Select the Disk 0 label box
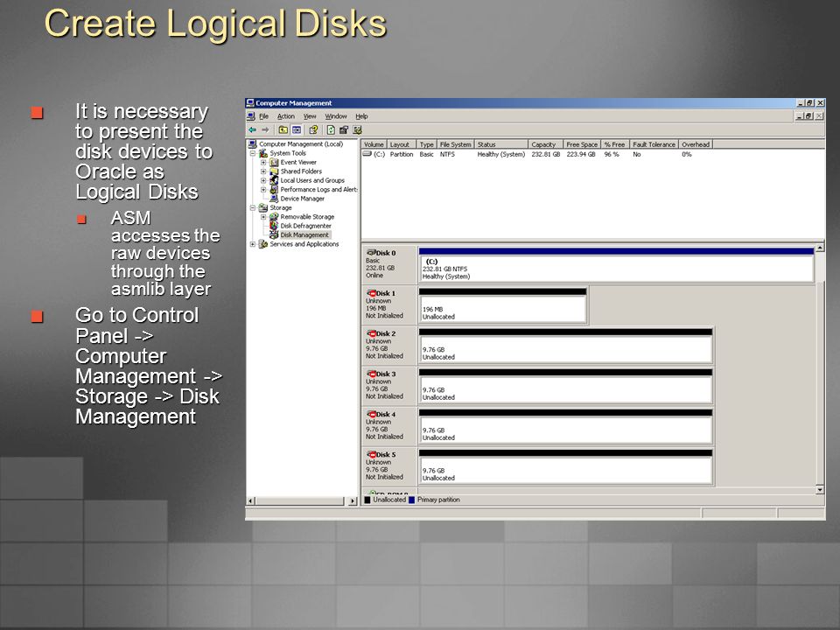Viewport: 840px width, 630px height. 388,264
